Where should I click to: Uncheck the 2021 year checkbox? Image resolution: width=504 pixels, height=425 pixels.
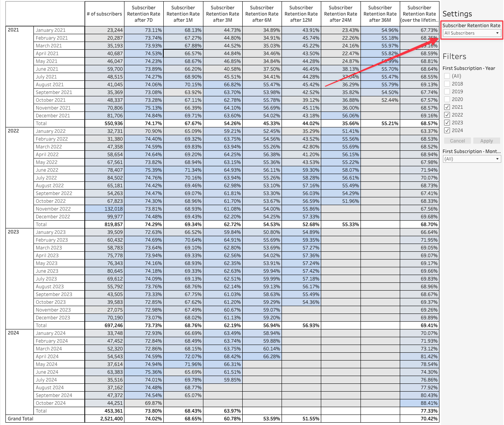447,107
